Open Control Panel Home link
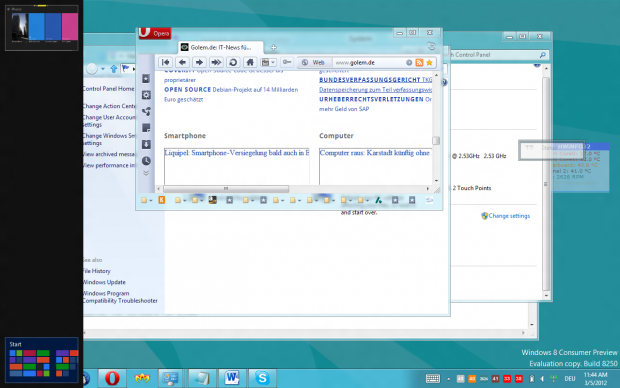The width and height of the screenshot is (620, 388). (x=109, y=89)
